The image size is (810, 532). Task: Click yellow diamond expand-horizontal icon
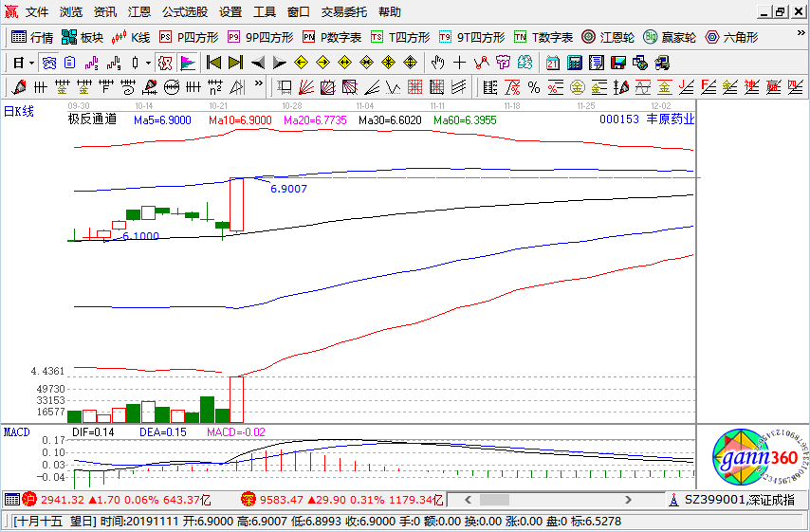coord(344,63)
